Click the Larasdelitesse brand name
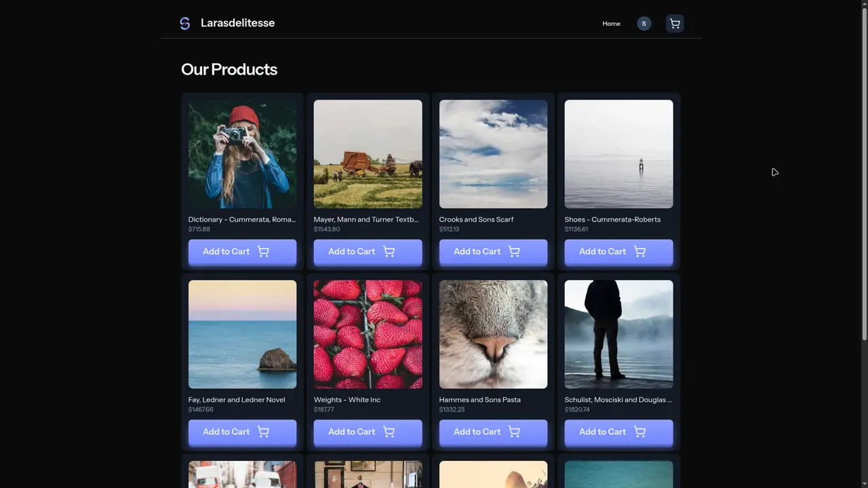This screenshot has width=868, height=488. [237, 23]
